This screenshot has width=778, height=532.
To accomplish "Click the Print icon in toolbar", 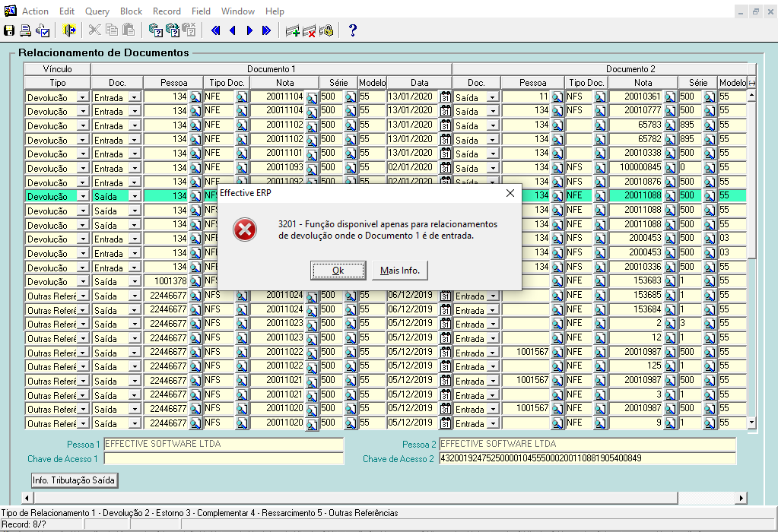I will [25, 30].
